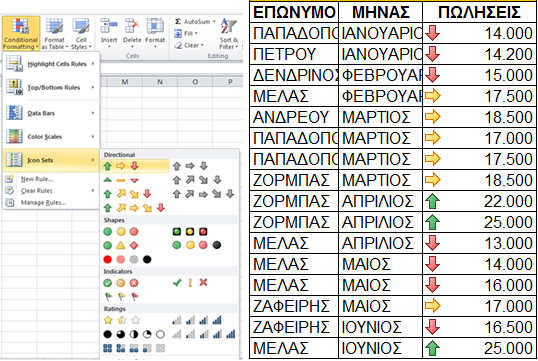This screenshot has width=538, height=361.
Task: Select column O header
Action: (x=195, y=82)
